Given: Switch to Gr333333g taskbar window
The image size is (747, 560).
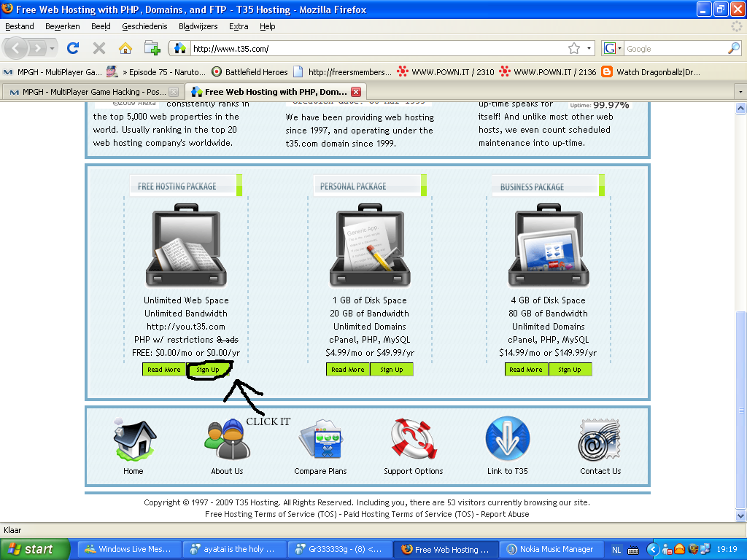Looking at the screenshot, I should click(x=340, y=549).
